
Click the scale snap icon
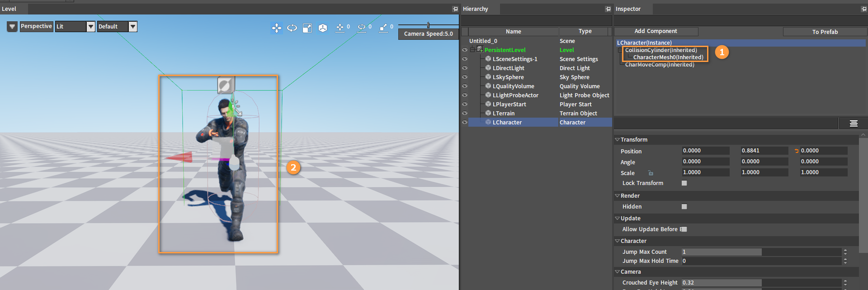coord(383,28)
